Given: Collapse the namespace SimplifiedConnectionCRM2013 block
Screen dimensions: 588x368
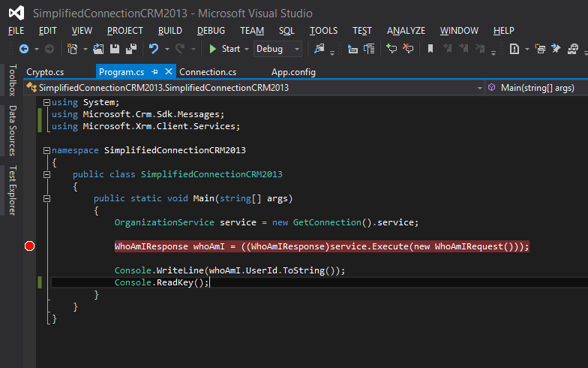Looking at the screenshot, I should pyautogui.click(x=47, y=150).
